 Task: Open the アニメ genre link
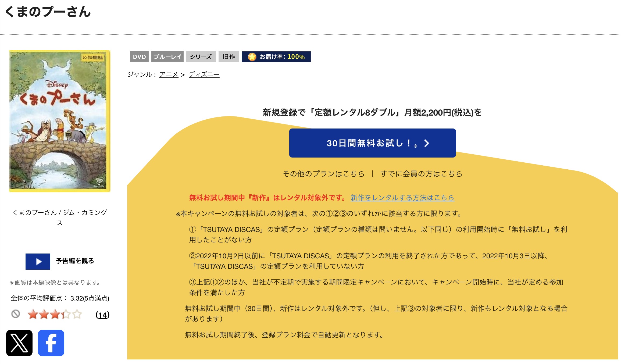tap(169, 74)
